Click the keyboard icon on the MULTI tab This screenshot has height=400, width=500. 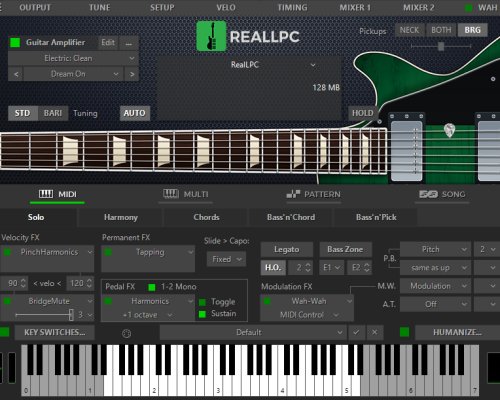(171, 194)
